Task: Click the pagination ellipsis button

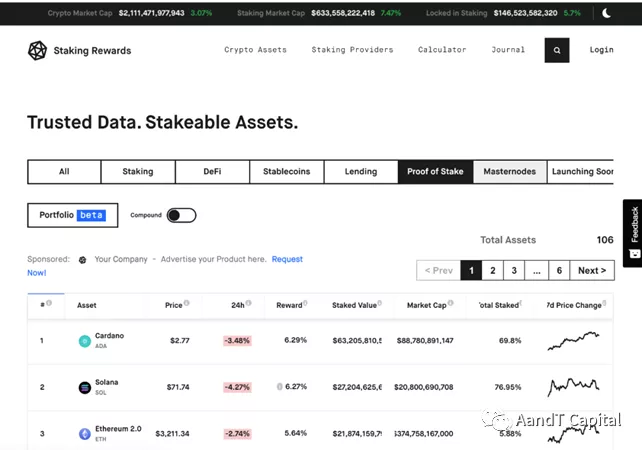Action: 537,271
